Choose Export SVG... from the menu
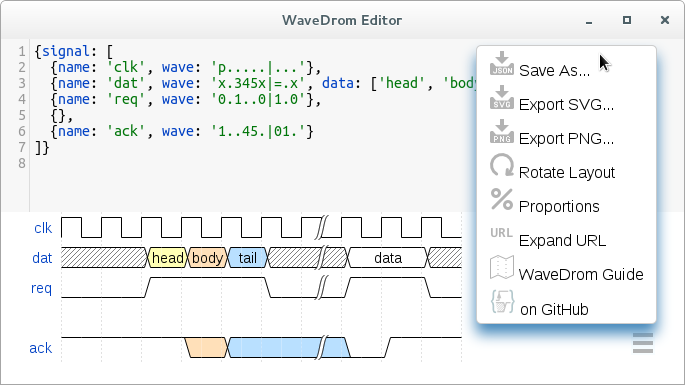 tap(566, 104)
